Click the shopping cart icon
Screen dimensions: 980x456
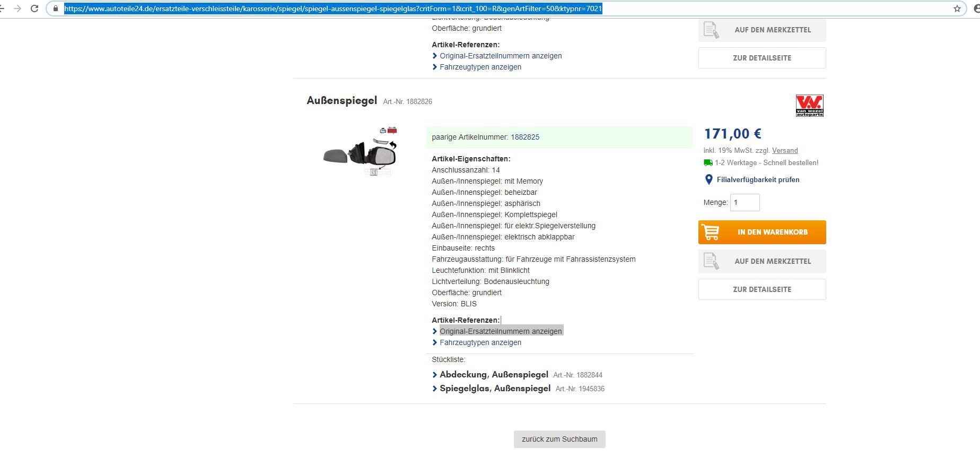[711, 233]
